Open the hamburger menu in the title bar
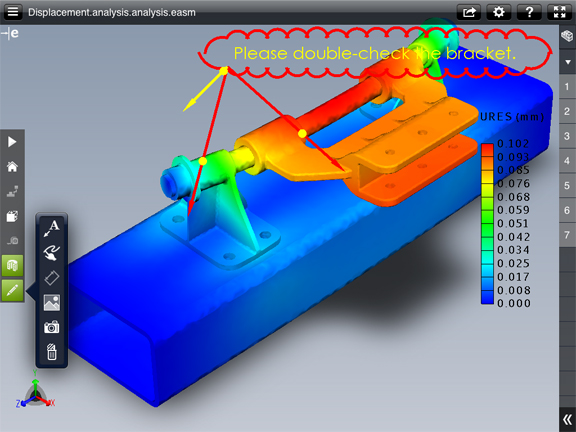The image size is (576, 432). (13, 12)
